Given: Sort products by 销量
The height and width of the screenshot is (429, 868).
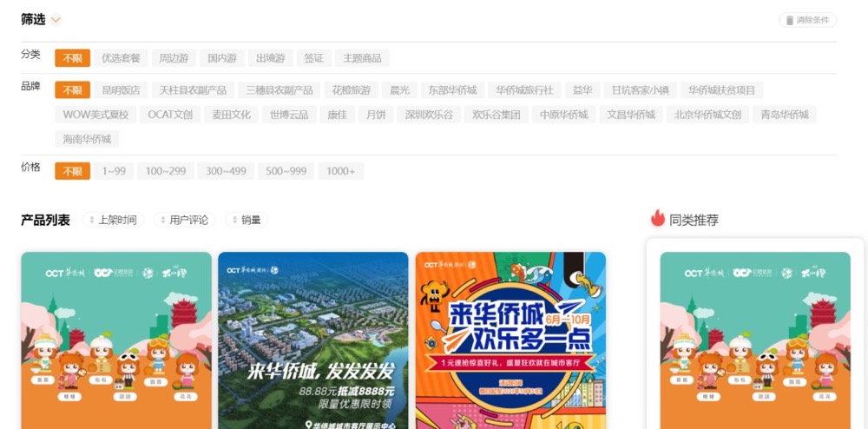Looking at the screenshot, I should [247, 220].
